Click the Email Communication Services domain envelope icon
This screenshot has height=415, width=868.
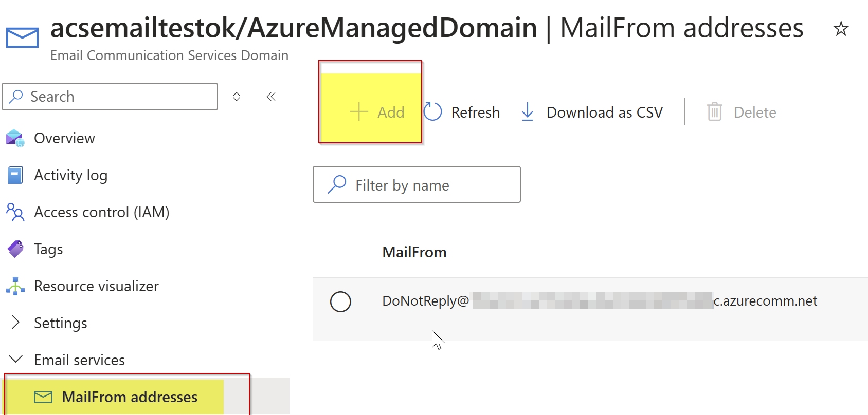[x=22, y=36]
